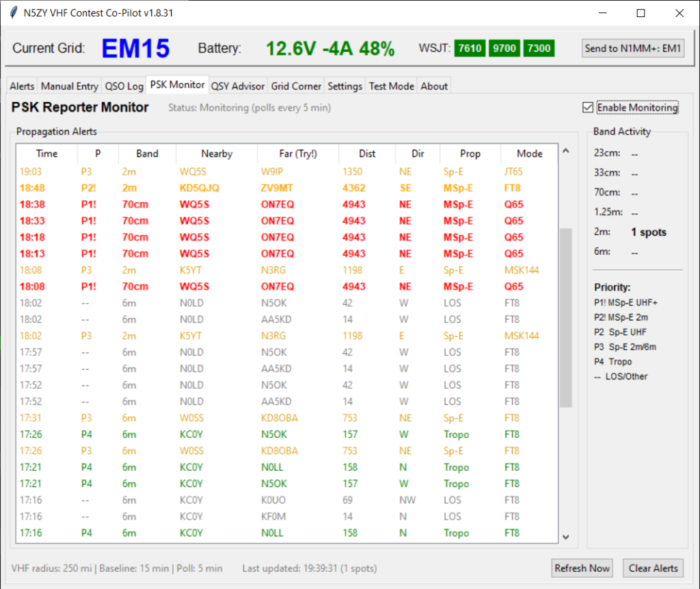Uncheck the Enable Monitoring checkbox

point(588,107)
